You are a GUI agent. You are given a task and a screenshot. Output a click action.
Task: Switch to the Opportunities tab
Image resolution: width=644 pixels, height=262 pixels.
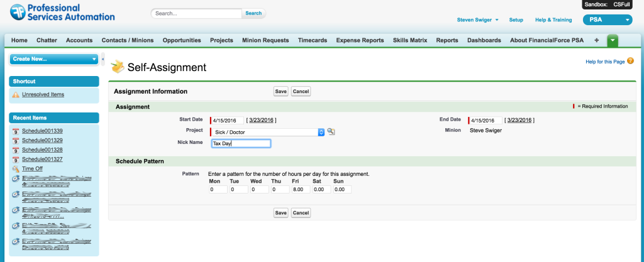pos(182,40)
